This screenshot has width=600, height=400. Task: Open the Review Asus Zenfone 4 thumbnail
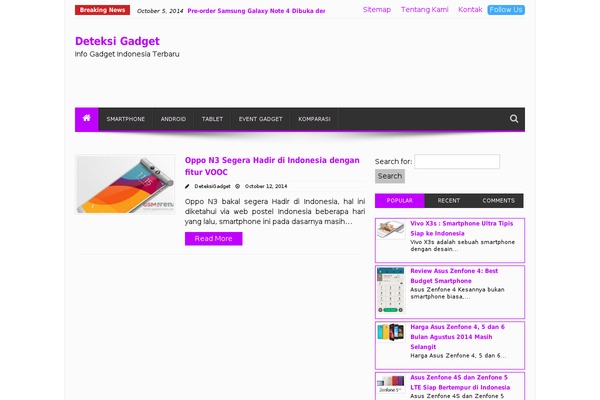point(391,290)
